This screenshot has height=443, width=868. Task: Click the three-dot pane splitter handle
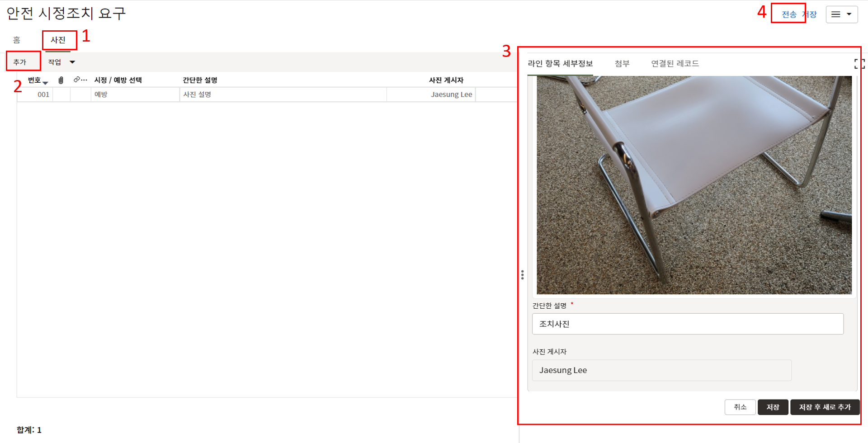pyautogui.click(x=522, y=275)
